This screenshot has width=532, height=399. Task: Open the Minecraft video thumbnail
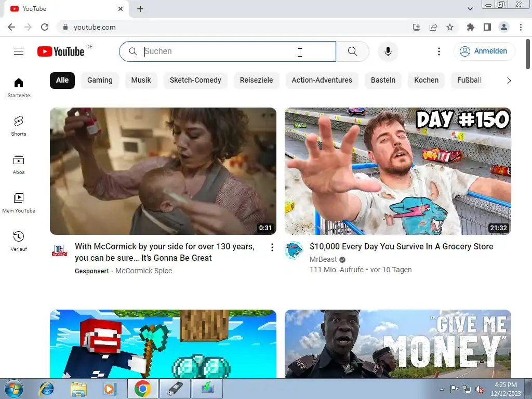(x=163, y=344)
